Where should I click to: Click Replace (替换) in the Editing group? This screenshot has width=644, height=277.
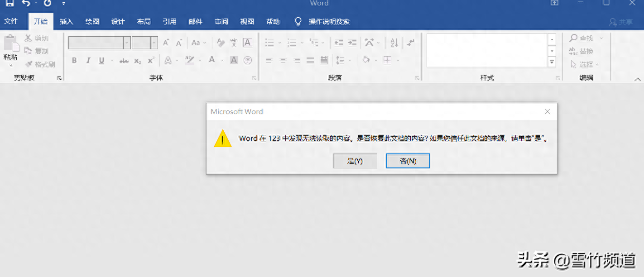tap(586, 51)
